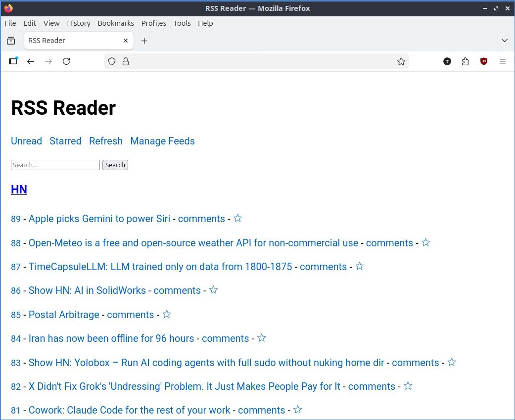This screenshot has width=515, height=420.
Task: Open the Unread link
Action: (x=26, y=141)
